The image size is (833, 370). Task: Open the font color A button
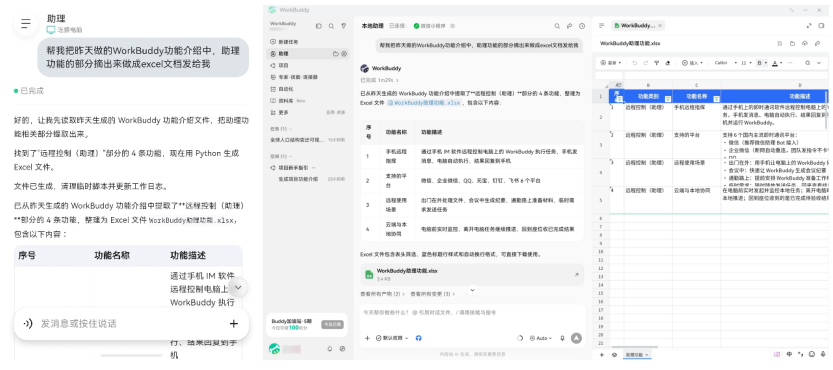(x=775, y=63)
